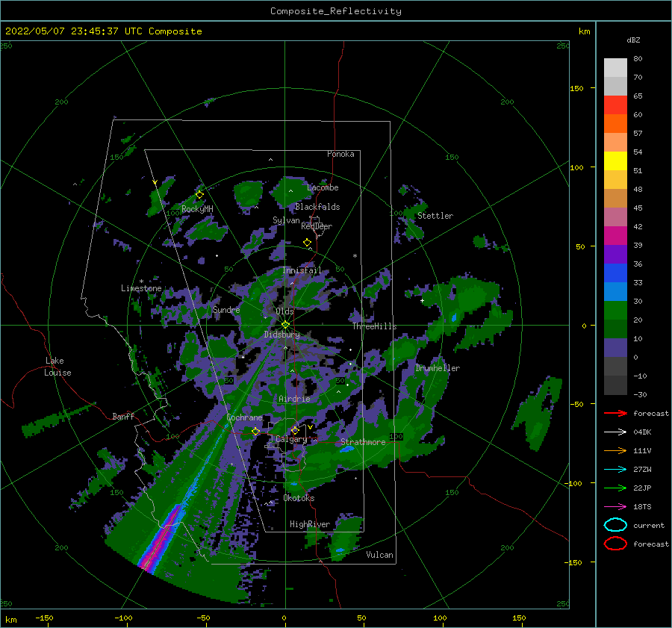
Task: Click the Stettler city label
Action: [x=435, y=216]
